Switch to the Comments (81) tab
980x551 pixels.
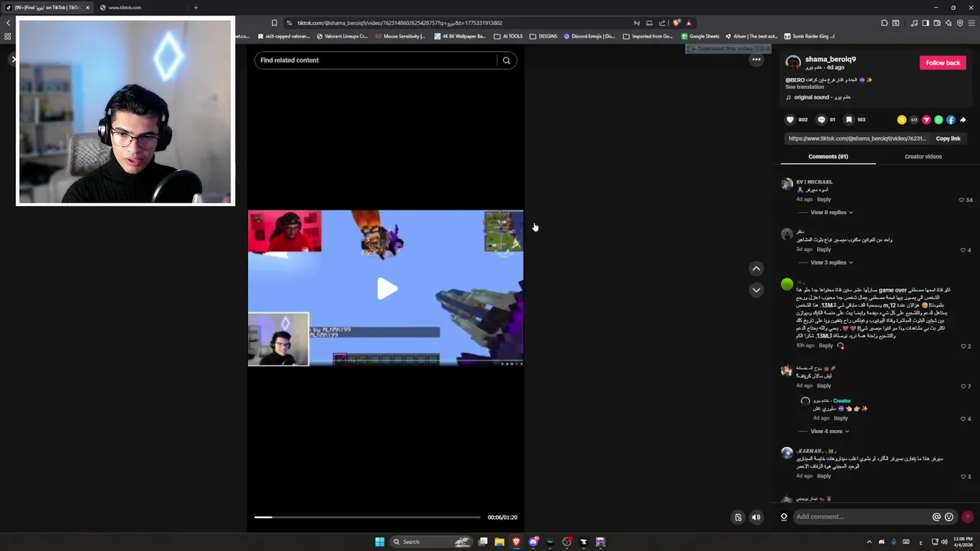(828, 156)
